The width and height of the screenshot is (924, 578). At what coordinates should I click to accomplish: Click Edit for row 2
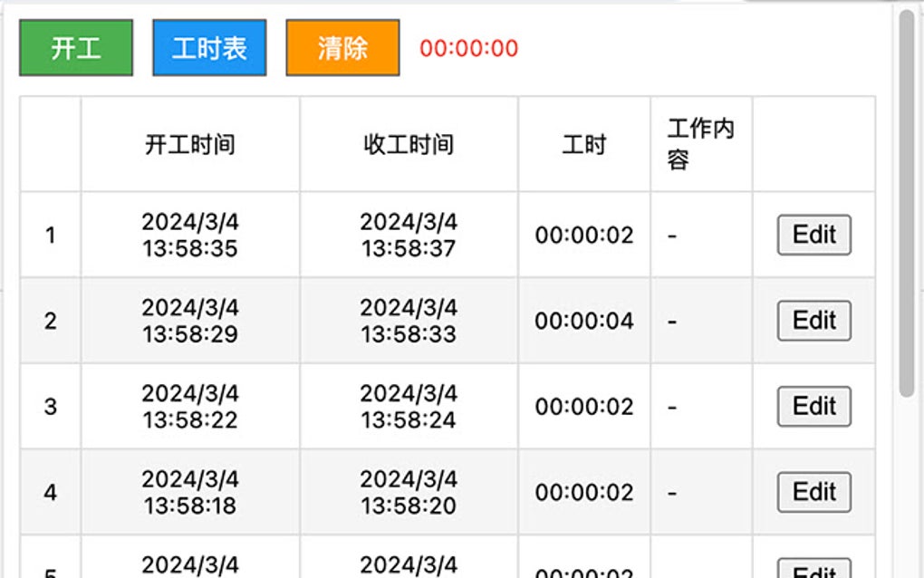(813, 321)
